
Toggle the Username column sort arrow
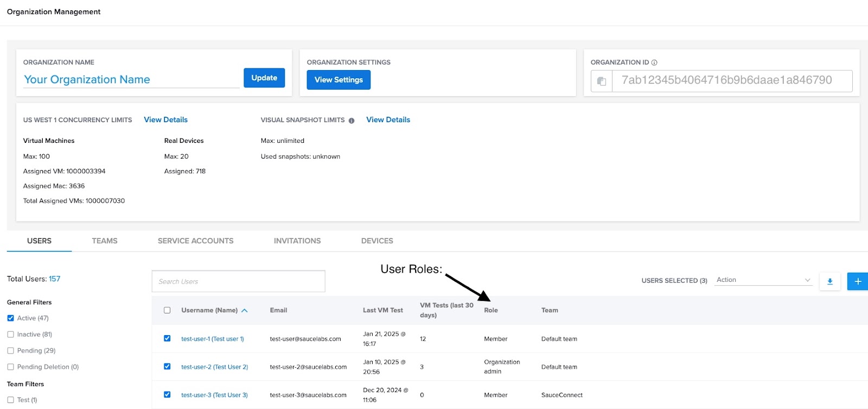(245, 311)
